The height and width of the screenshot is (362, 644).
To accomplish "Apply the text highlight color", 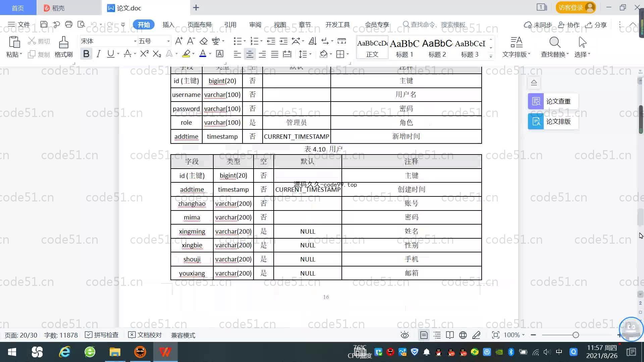I will click(186, 54).
